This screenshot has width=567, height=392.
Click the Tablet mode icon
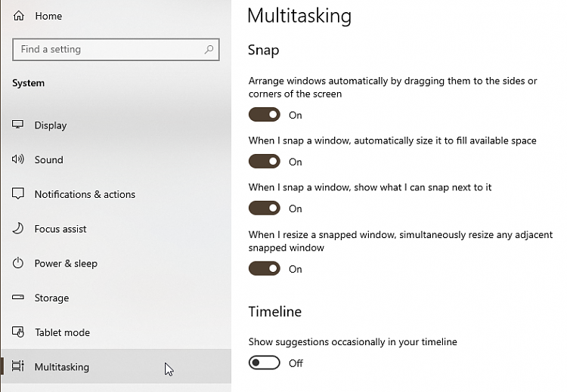point(18,332)
